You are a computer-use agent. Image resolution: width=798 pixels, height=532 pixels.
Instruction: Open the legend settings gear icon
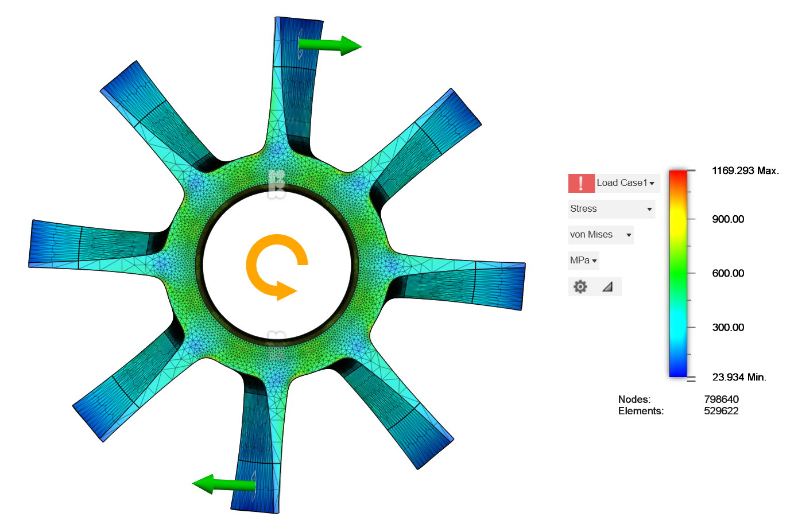click(x=580, y=286)
